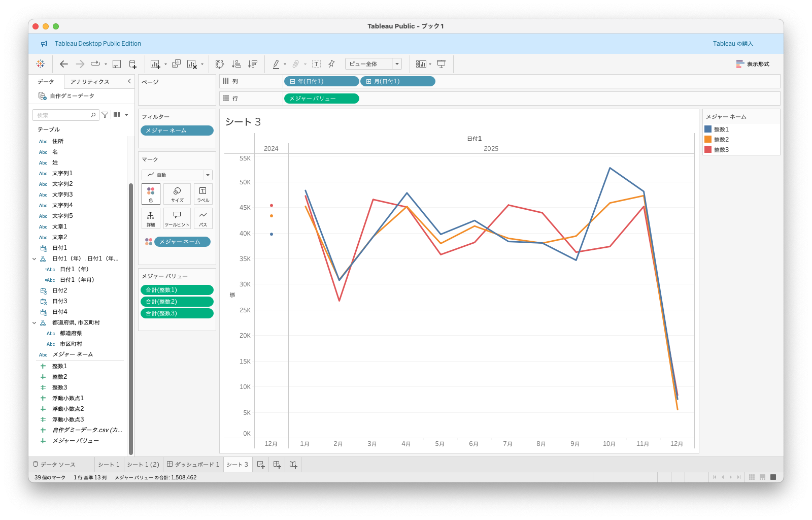The image size is (812, 520).
Task: Toggle pin axis icon in toolbar
Action: click(x=331, y=64)
